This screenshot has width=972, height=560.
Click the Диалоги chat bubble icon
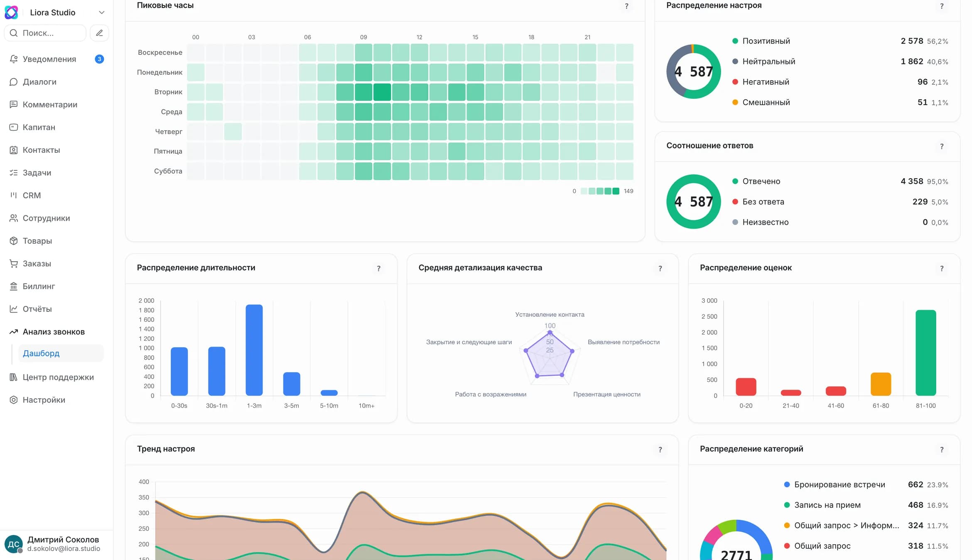(14, 82)
